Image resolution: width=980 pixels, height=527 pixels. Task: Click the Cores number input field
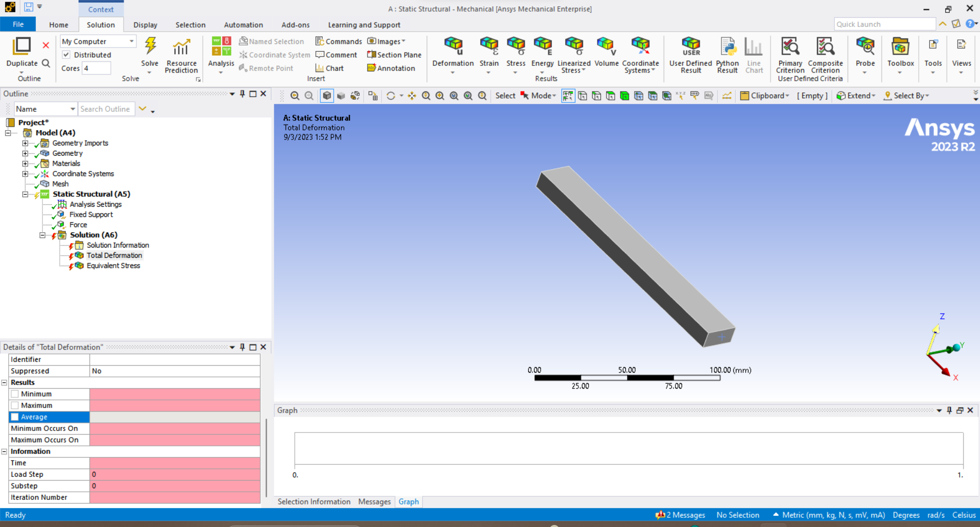(x=96, y=68)
